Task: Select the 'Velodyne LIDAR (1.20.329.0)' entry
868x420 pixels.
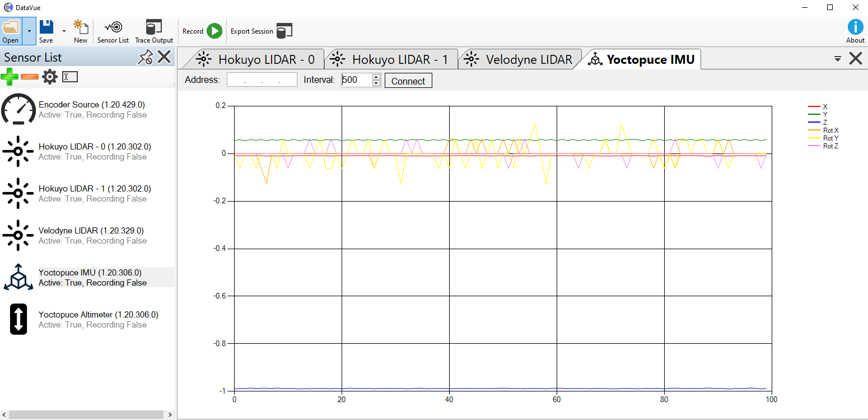Action: pyautogui.click(x=91, y=231)
